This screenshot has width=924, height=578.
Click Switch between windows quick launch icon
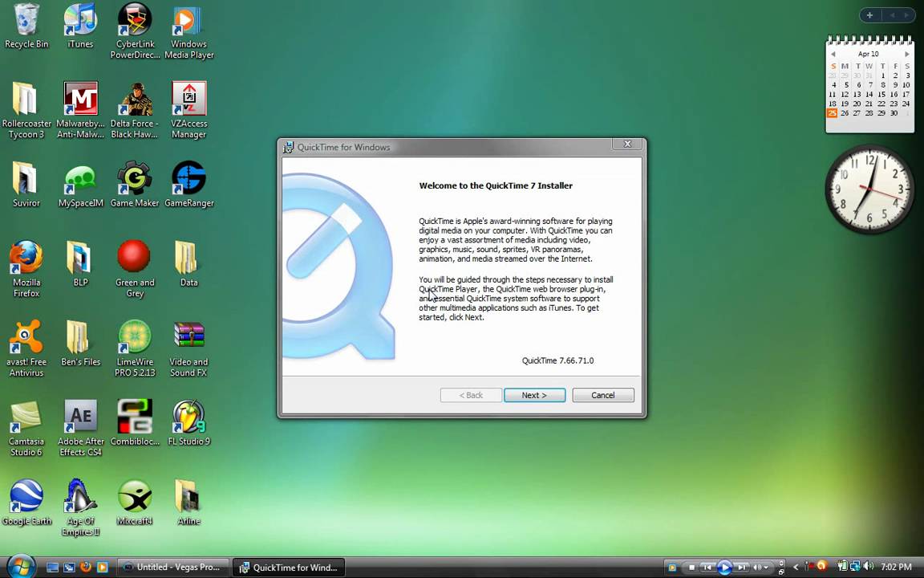pos(69,568)
